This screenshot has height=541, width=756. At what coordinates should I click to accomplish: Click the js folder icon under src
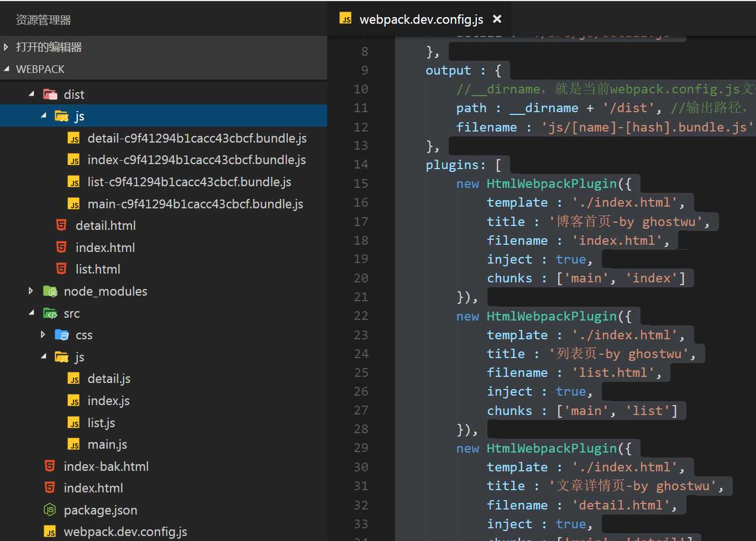[x=62, y=357]
